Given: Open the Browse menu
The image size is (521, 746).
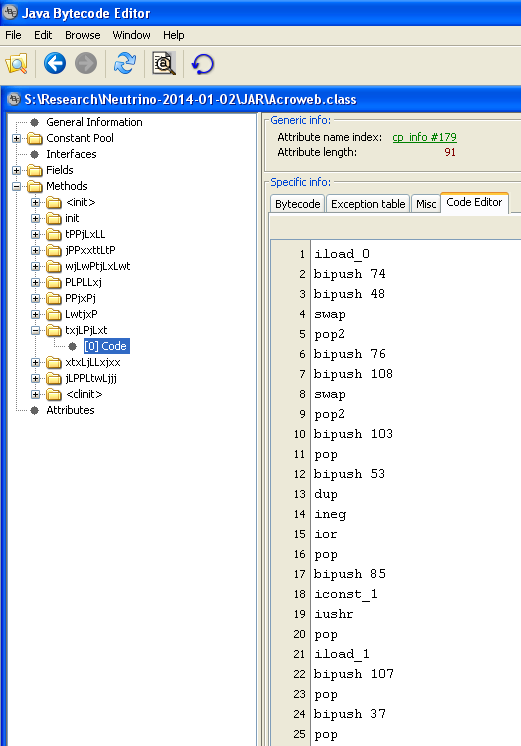Looking at the screenshot, I should pos(83,35).
